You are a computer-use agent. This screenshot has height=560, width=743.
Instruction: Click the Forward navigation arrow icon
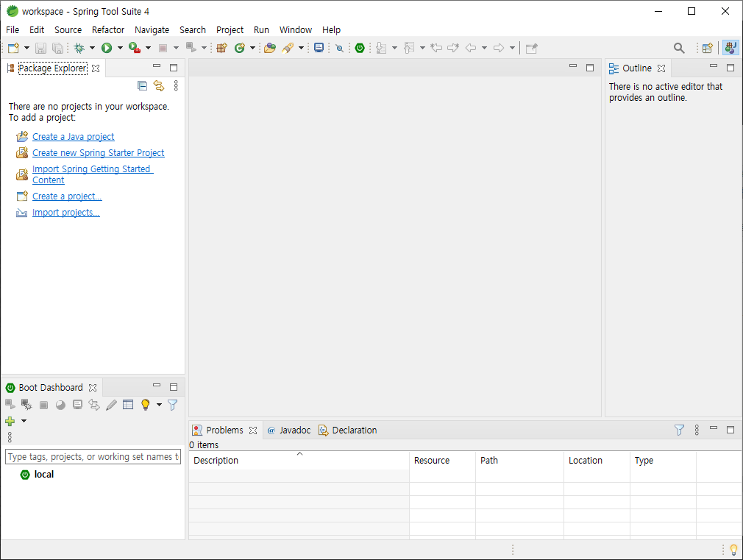[499, 48]
